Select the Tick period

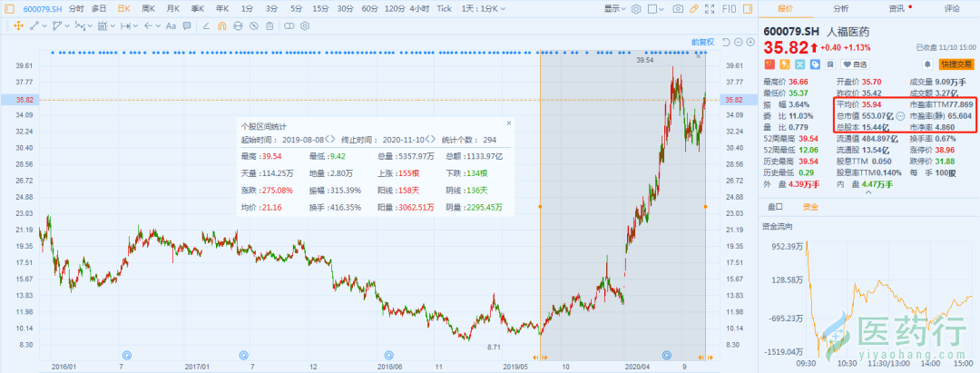pos(445,9)
